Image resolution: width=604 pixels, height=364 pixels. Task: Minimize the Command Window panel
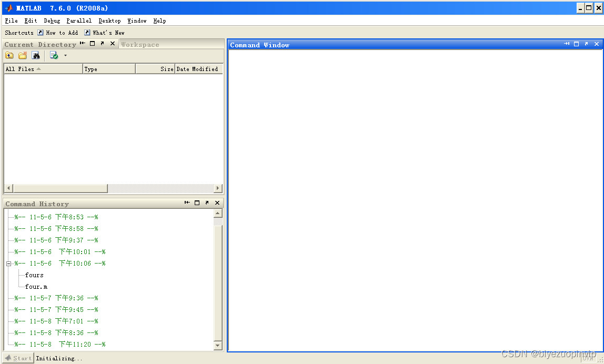(x=567, y=44)
